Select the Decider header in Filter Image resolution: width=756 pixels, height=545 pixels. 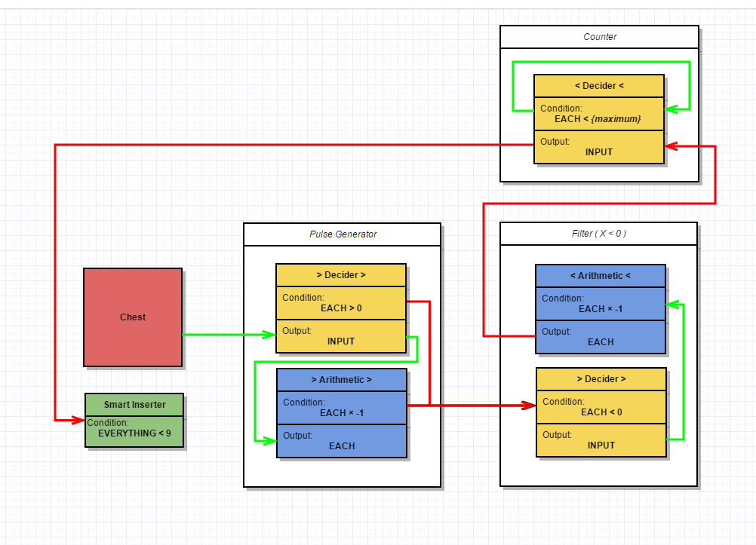601,379
